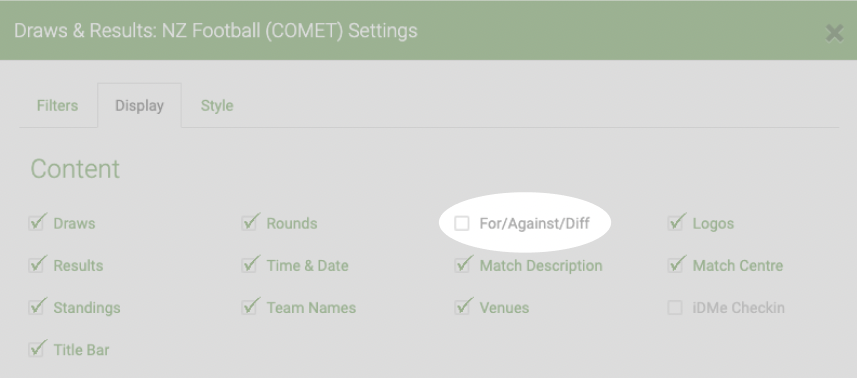The height and width of the screenshot is (378, 857).
Task: Close the settings dialog with X icon
Action: [x=834, y=33]
